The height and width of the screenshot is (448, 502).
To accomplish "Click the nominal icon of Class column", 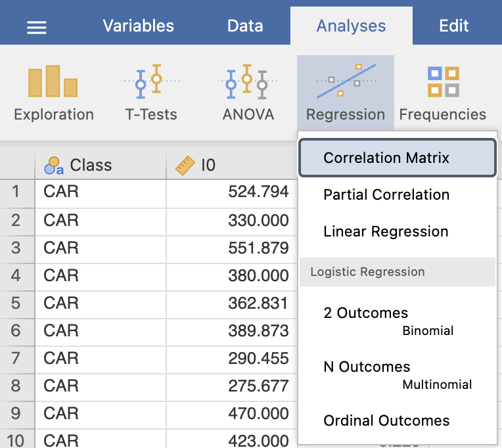I will click(x=54, y=166).
